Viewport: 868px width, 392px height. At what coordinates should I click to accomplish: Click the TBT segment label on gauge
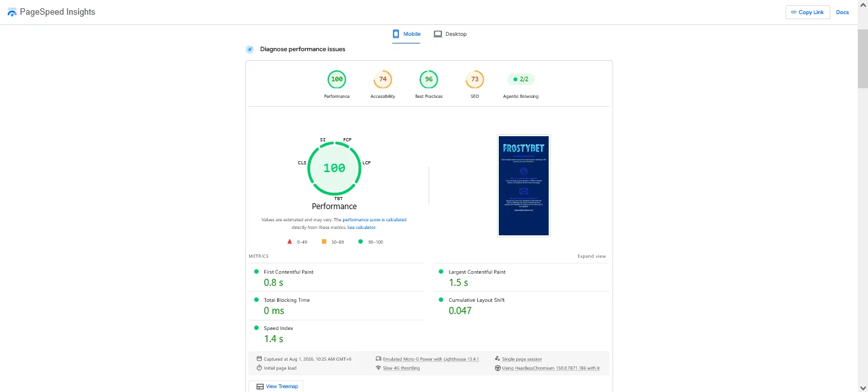[x=339, y=198]
